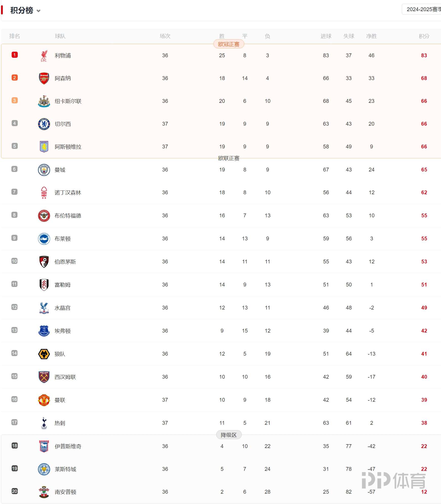Click the Wolves club crest icon
Viewport: 441px width, 504px height.
pyautogui.click(x=44, y=354)
